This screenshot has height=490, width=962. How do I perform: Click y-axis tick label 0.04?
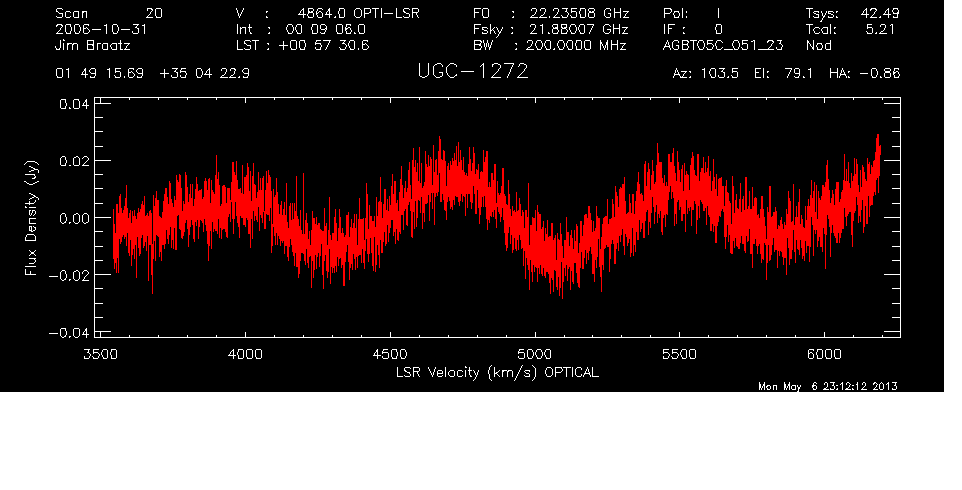point(74,104)
